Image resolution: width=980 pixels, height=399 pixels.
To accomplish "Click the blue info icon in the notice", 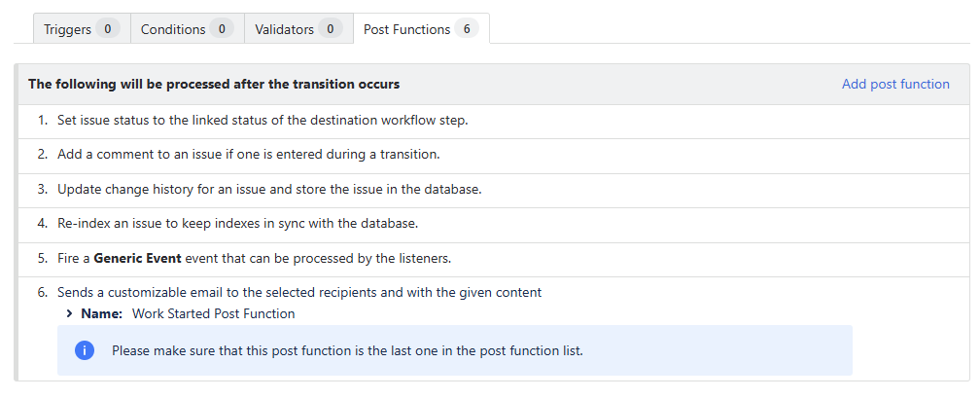I will 85,350.
